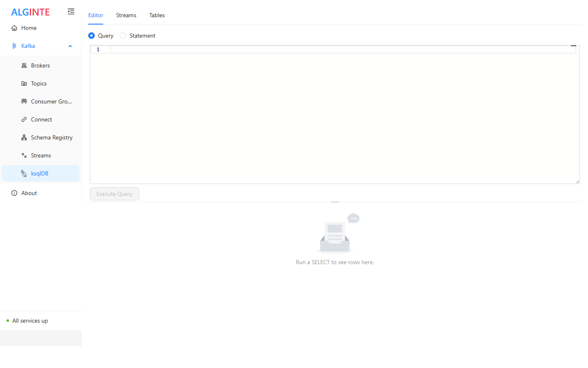
Task: Switch to the Tables tab
Action: [x=157, y=15]
